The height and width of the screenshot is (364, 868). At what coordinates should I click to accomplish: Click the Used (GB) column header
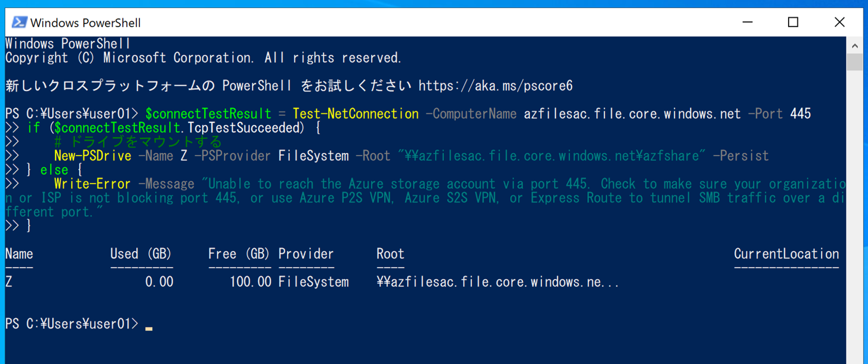click(141, 254)
